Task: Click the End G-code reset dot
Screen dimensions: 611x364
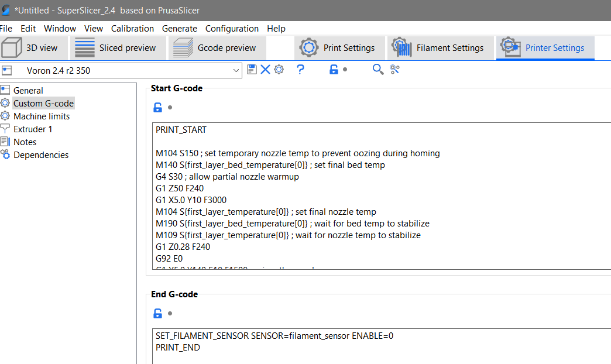Action: (170, 313)
